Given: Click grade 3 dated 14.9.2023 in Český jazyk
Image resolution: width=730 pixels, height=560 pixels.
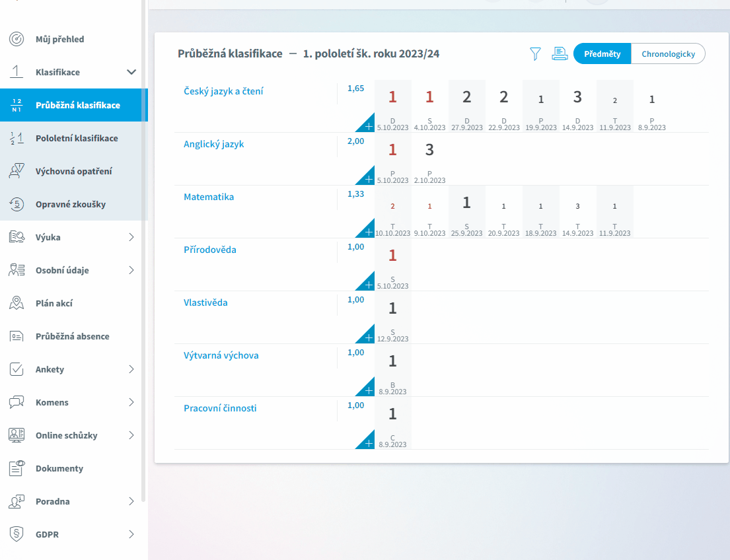Looking at the screenshot, I should [x=577, y=98].
